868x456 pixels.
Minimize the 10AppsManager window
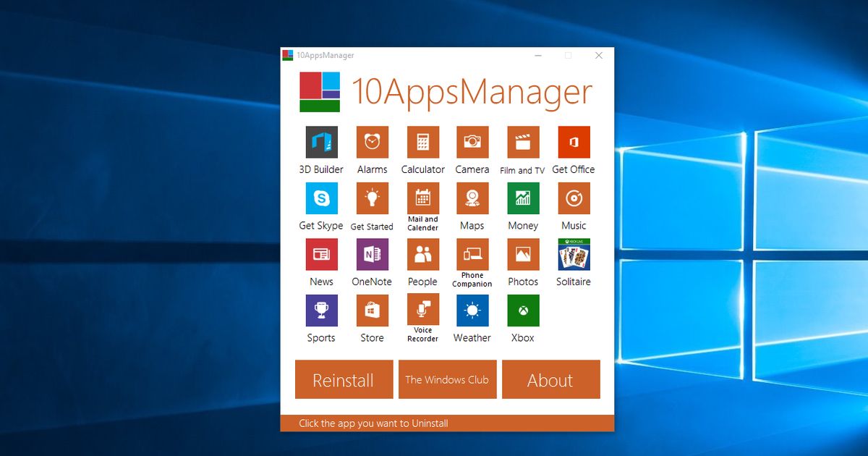tap(538, 55)
